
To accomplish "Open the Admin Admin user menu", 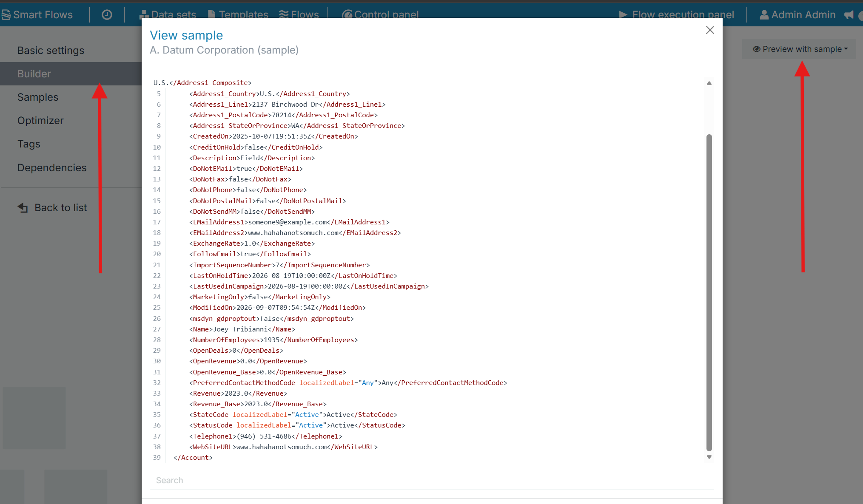I will pos(797,15).
